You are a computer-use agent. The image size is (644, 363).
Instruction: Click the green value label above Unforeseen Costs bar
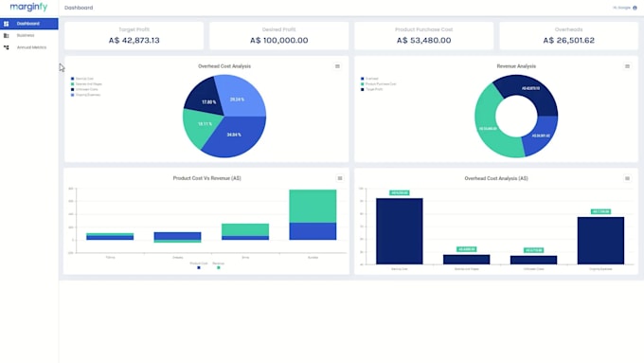533,250
